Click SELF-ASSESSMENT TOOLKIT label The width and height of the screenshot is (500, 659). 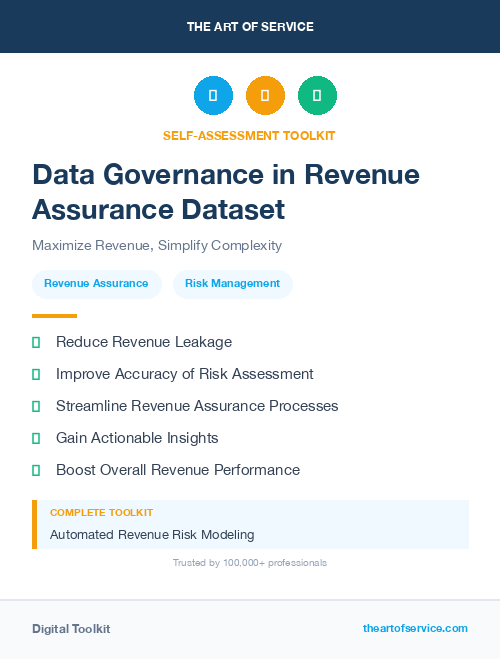point(249,136)
